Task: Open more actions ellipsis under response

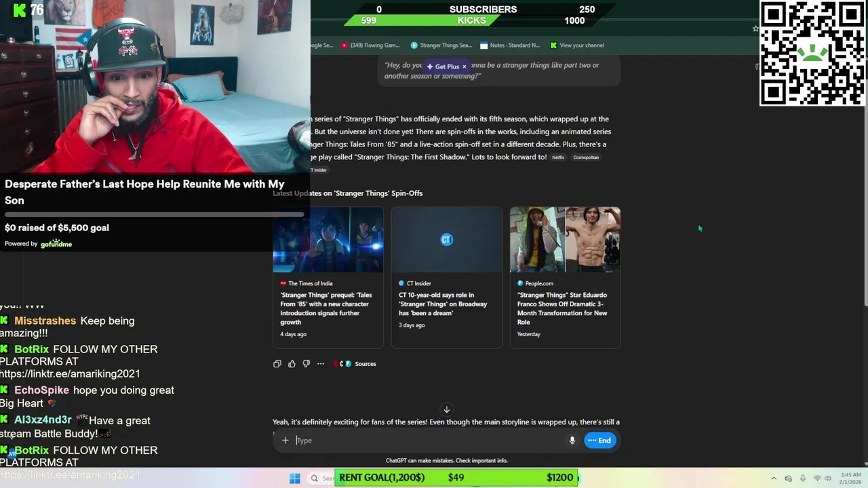Action: [x=321, y=364]
